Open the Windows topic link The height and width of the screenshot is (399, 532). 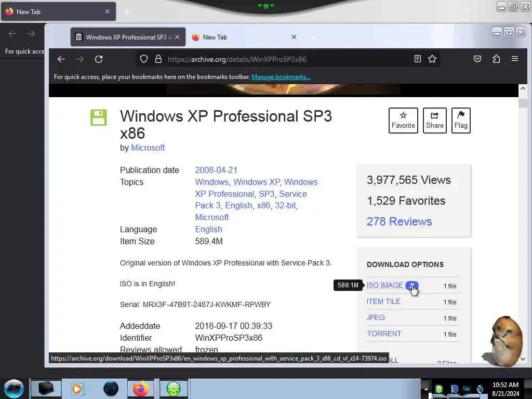(212, 182)
